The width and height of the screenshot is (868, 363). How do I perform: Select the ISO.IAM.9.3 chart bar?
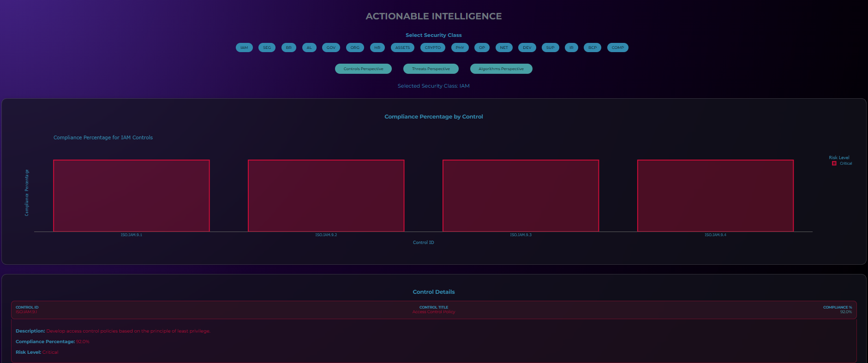pyautogui.click(x=521, y=196)
